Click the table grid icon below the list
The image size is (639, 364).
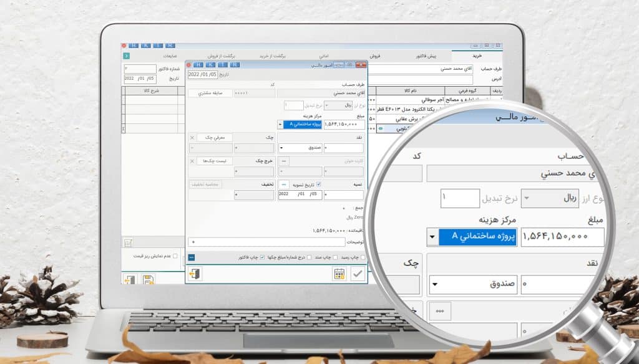(x=128, y=242)
